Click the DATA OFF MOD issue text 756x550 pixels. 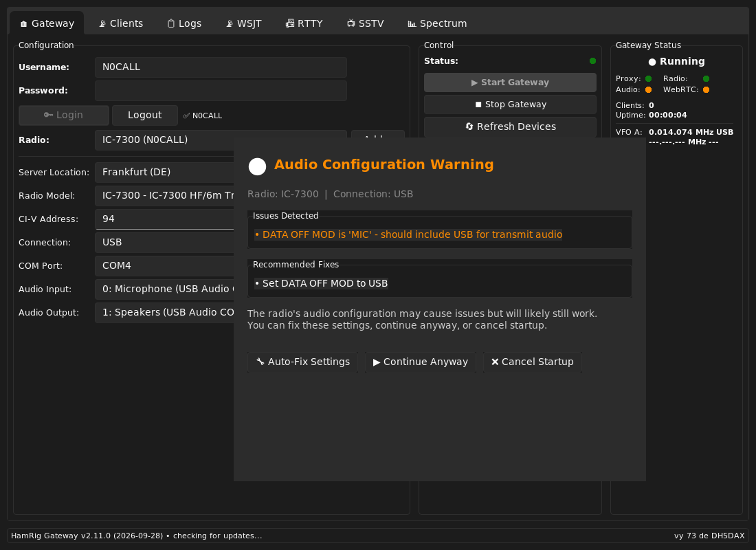[x=408, y=234]
